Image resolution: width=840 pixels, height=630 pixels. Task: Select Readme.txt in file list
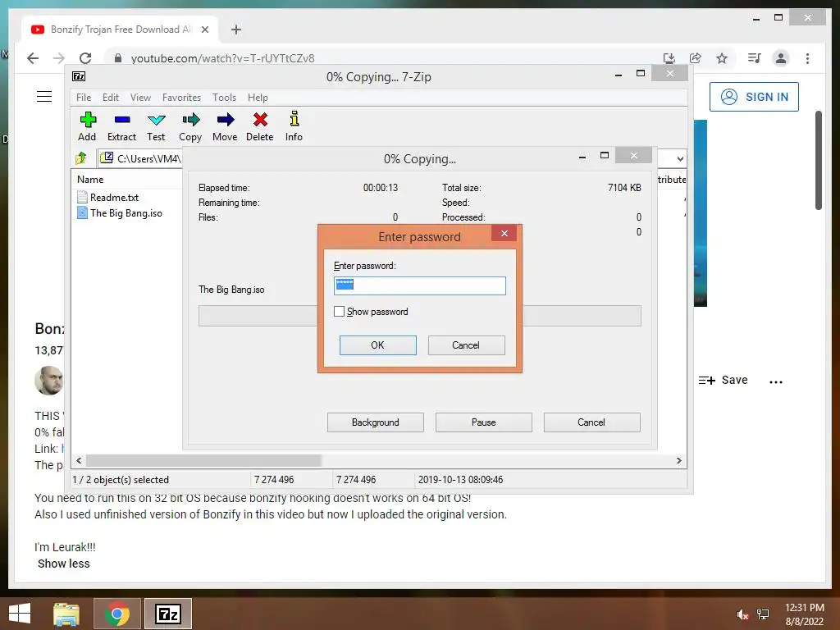[114, 197]
